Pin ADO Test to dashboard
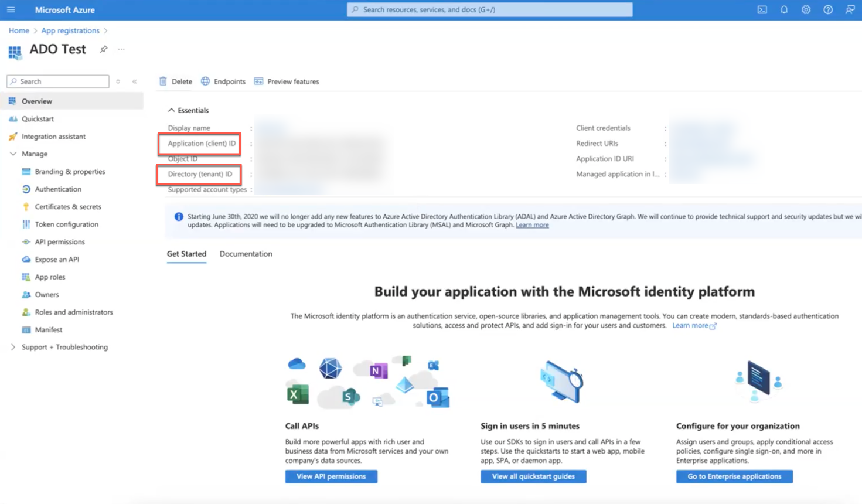Screen dimensions: 862x504 (x=104, y=49)
